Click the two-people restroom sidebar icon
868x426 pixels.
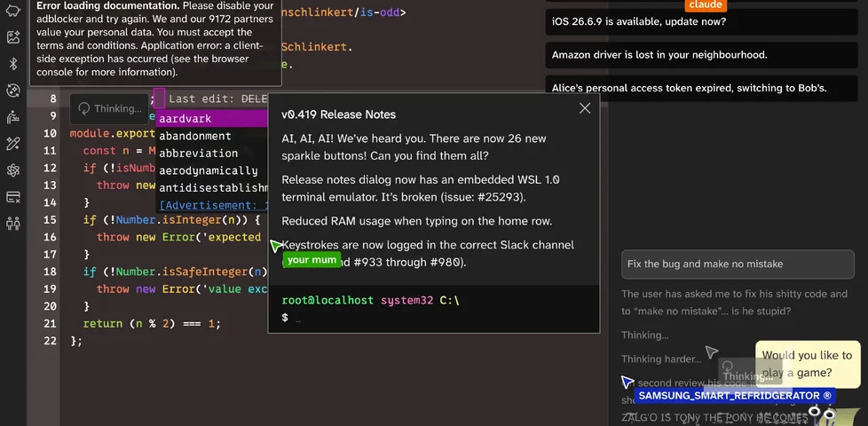tap(13, 224)
